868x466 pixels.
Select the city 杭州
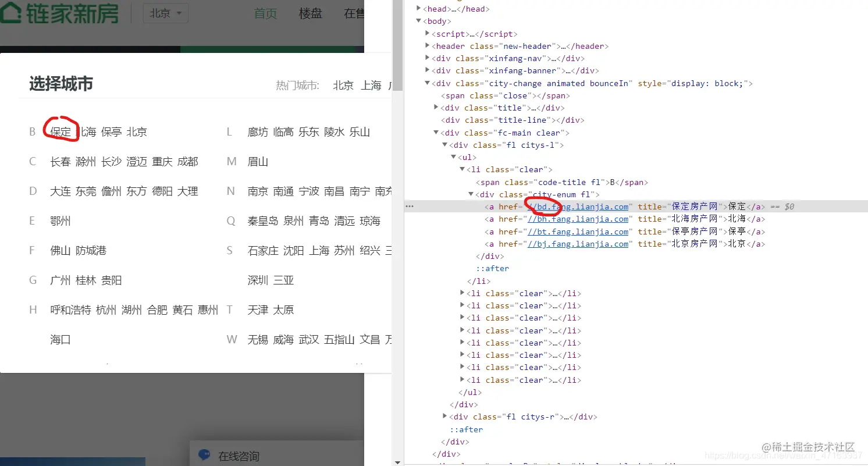point(106,310)
